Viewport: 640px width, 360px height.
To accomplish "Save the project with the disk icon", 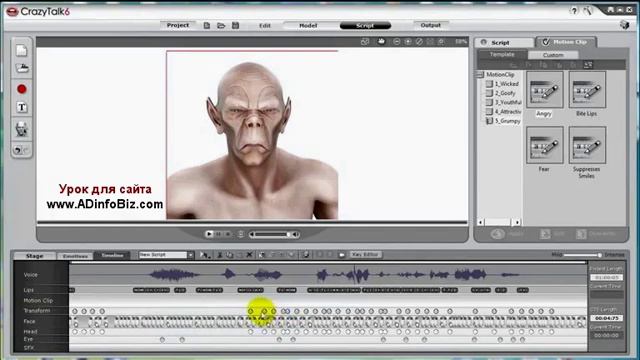I will (x=235, y=25).
